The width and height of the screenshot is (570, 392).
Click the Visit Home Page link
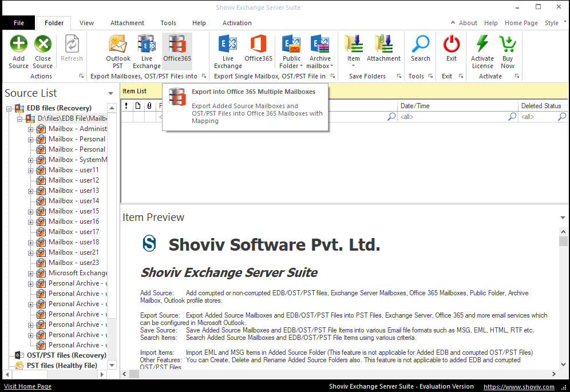click(x=27, y=386)
